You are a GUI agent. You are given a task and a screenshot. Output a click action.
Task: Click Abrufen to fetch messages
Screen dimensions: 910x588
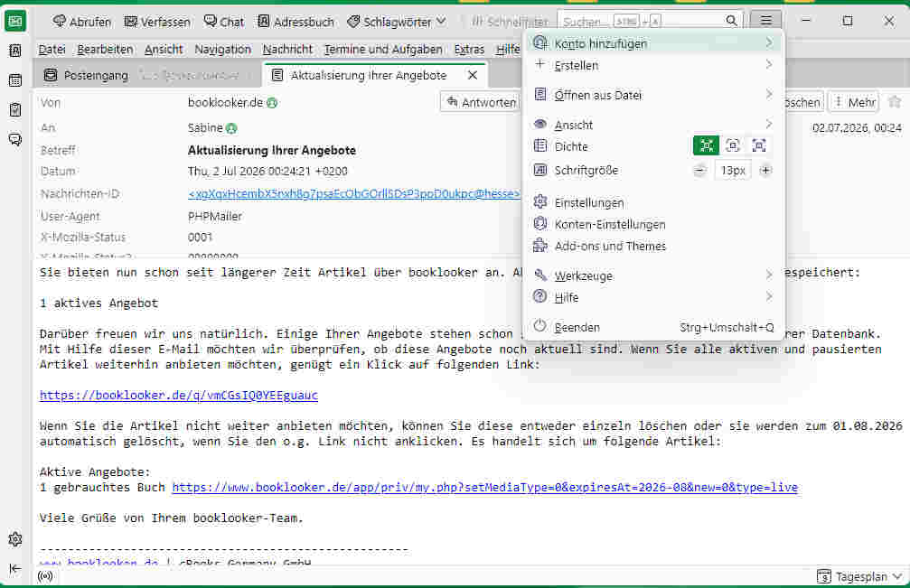point(82,22)
